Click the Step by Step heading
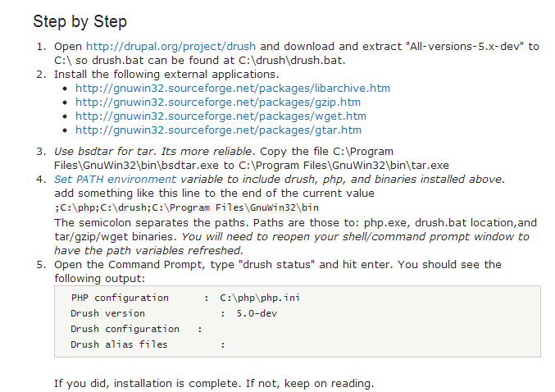Viewport: 555px width, 392px height. tap(80, 21)
